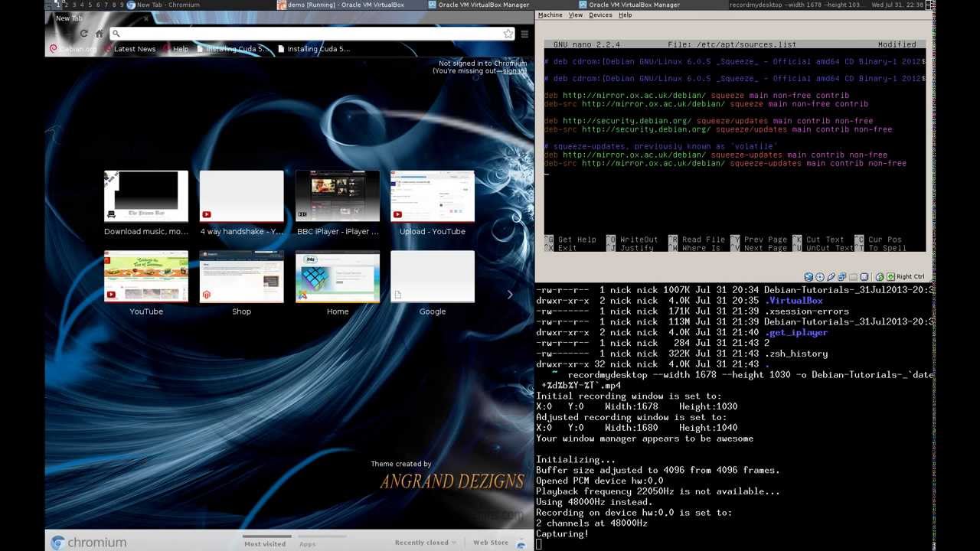Click VirtualBox display status icon
This screenshot has width=980, height=551.
[x=864, y=277]
